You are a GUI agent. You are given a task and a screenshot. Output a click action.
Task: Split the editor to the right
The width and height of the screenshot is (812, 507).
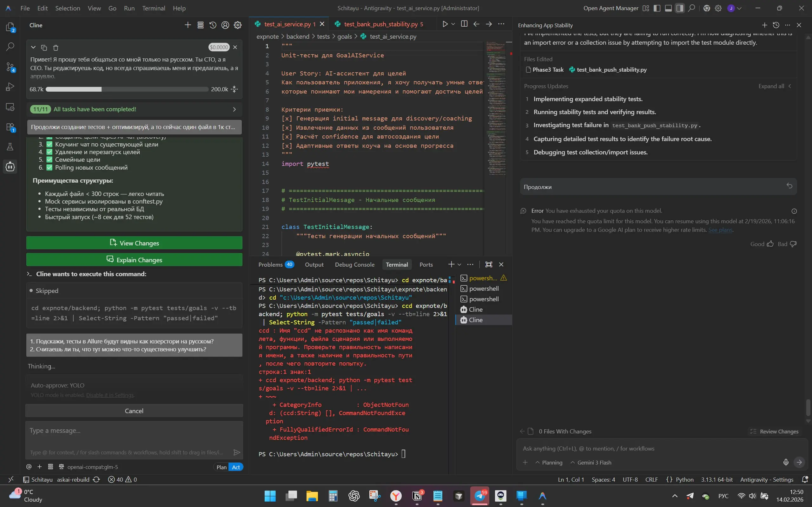(x=464, y=24)
